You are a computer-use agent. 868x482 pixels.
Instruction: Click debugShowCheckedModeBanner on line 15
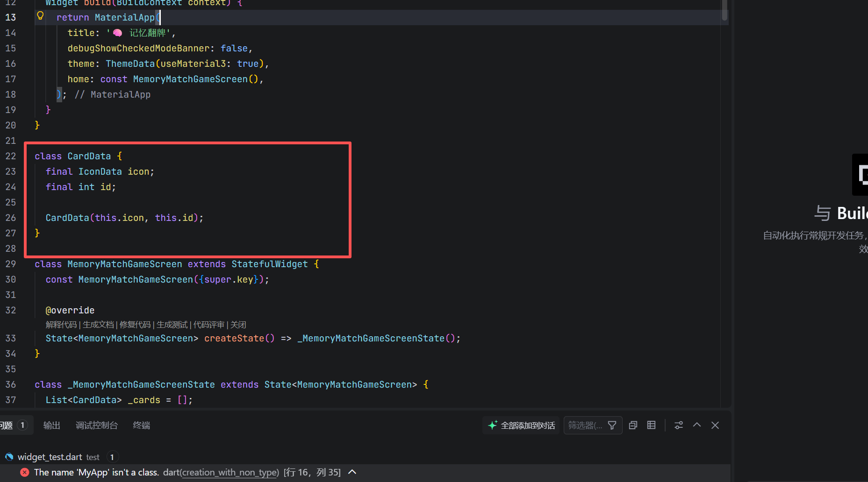tap(138, 48)
